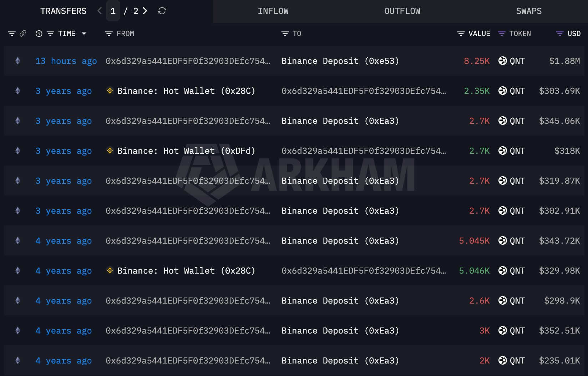
Task: Click Ethereum chain icon on $235.01K row
Action: pyautogui.click(x=18, y=361)
